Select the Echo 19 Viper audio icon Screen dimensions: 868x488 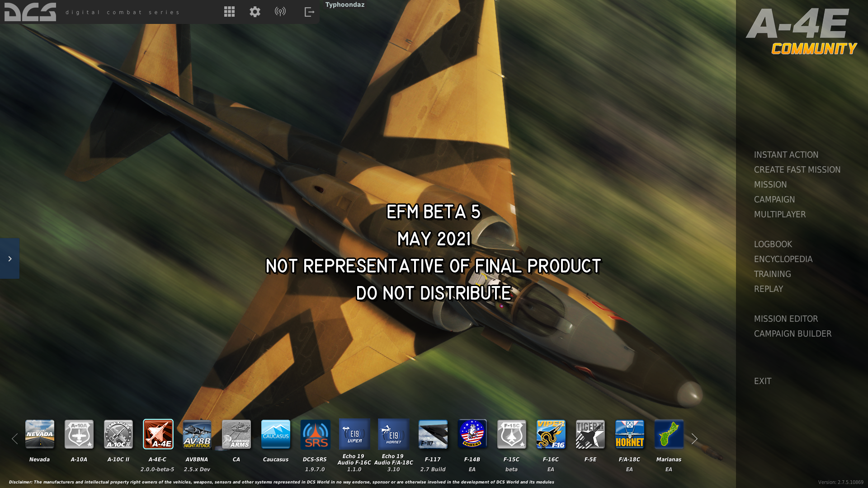pyautogui.click(x=354, y=434)
